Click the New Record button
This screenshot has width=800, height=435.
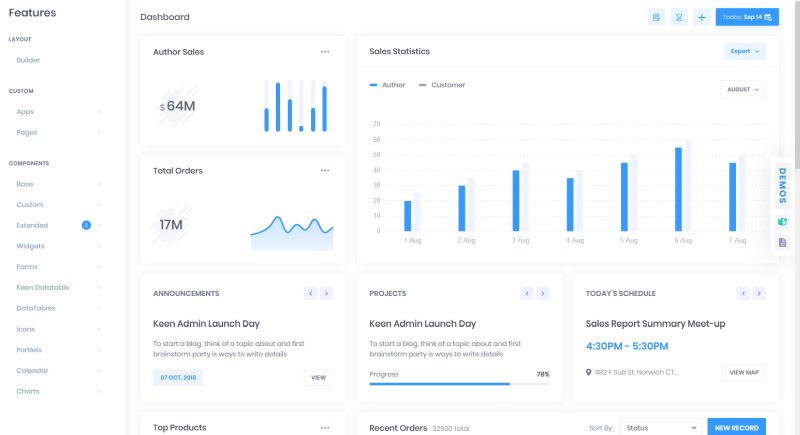point(736,427)
